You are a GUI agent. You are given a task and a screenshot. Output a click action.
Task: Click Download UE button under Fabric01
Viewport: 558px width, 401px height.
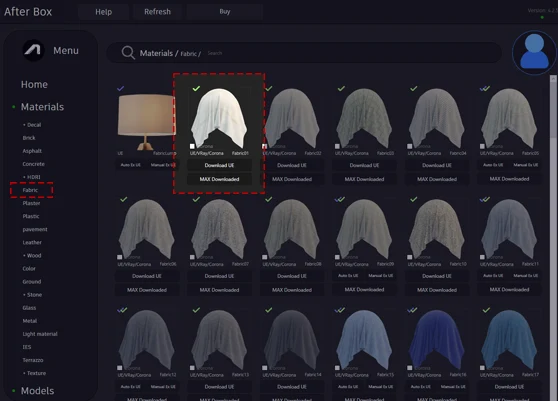tap(219, 165)
